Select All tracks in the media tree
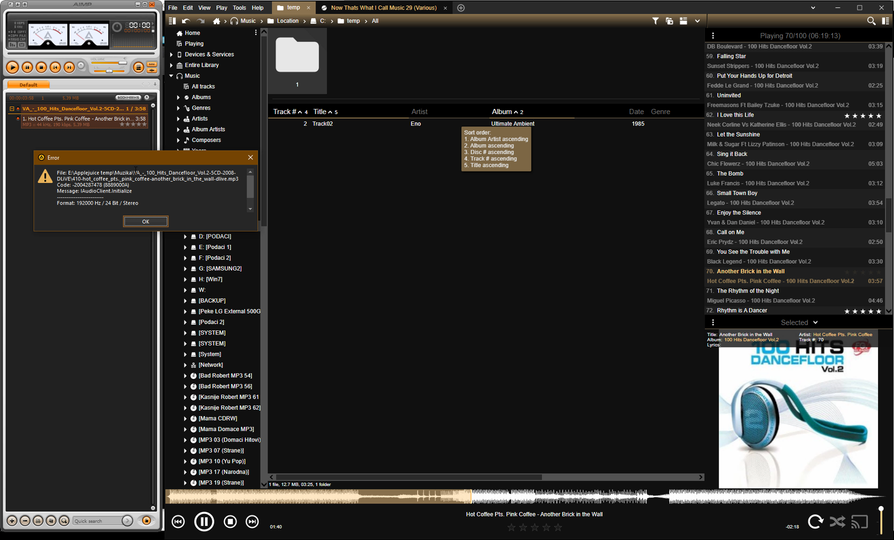Image resolution: width=894 pixels, height=540 pixels. pos(203,86)
